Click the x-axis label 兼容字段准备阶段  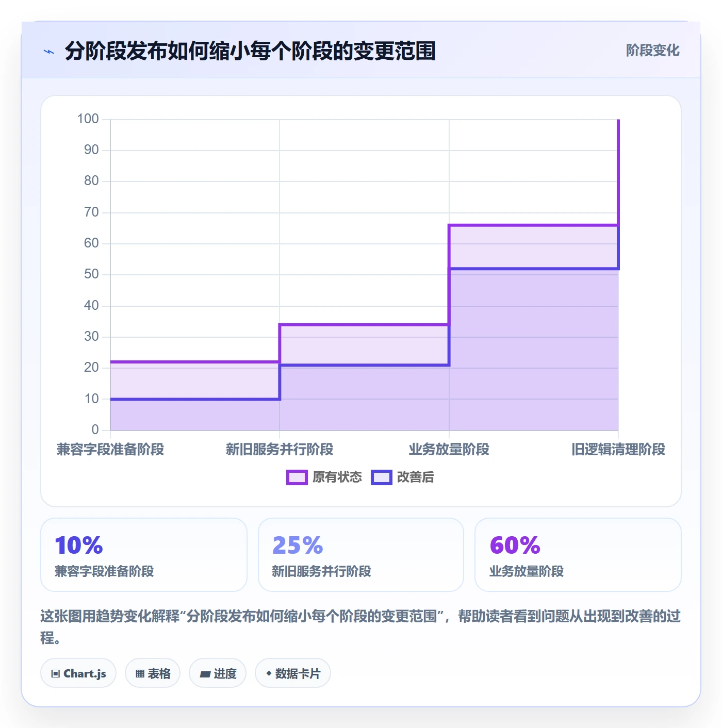(110, 450)
